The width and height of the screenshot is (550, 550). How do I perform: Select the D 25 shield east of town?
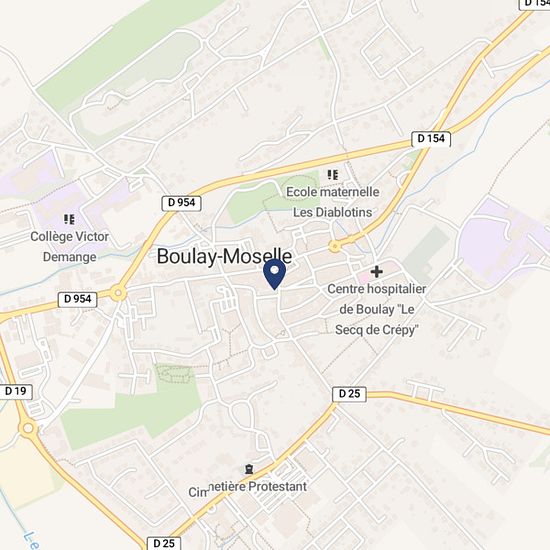pos(349,394)
